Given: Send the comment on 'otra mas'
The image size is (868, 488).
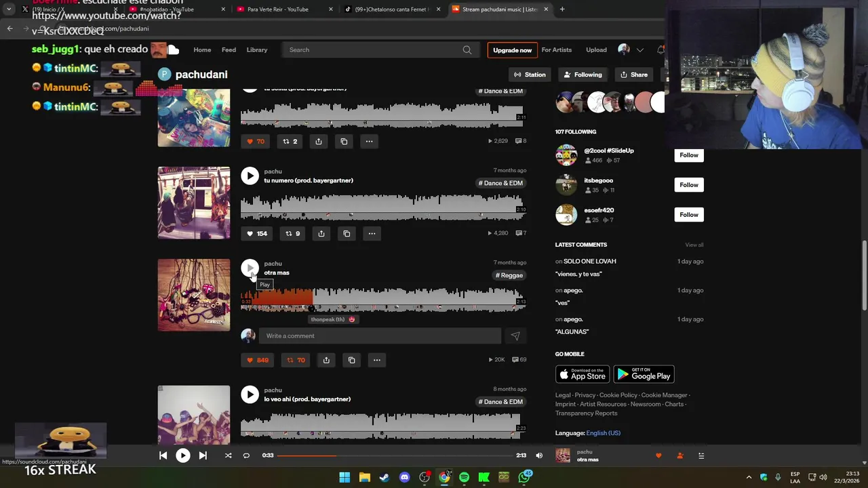Looking at the screenshot, I should point(515,335).
